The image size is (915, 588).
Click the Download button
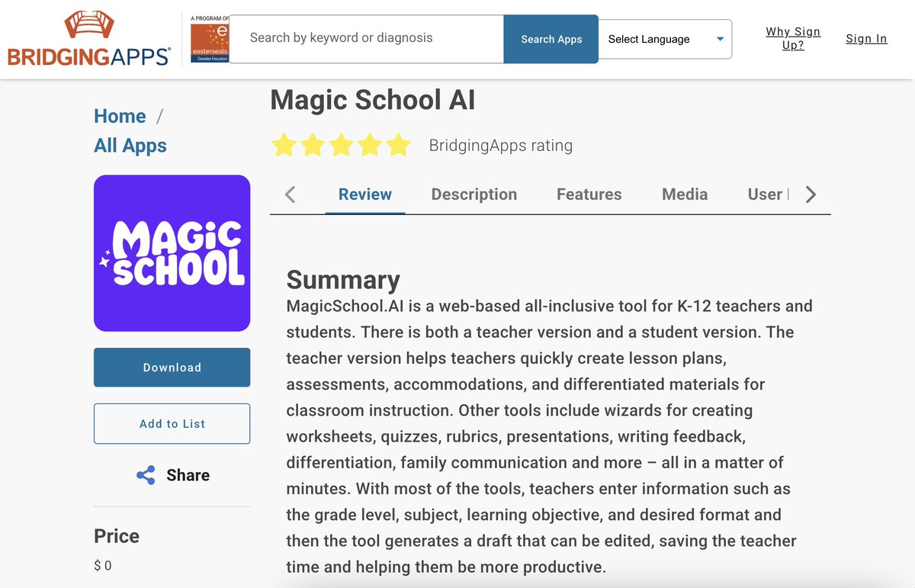[x=172, y=368]
